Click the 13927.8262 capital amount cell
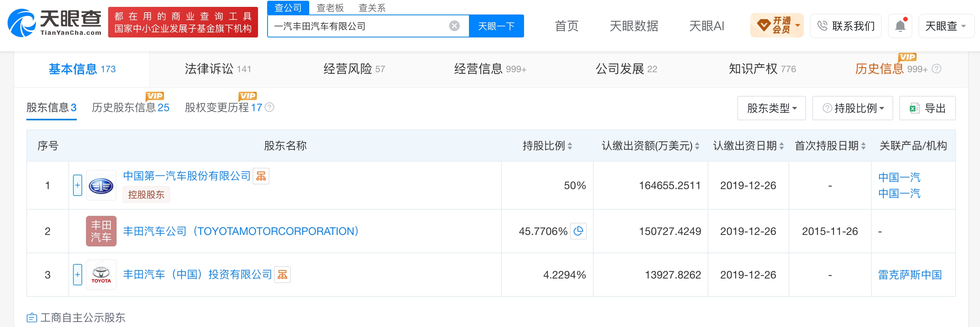Image resolution: width=980 pixels, height=327 pixels. tap(673, 275)
